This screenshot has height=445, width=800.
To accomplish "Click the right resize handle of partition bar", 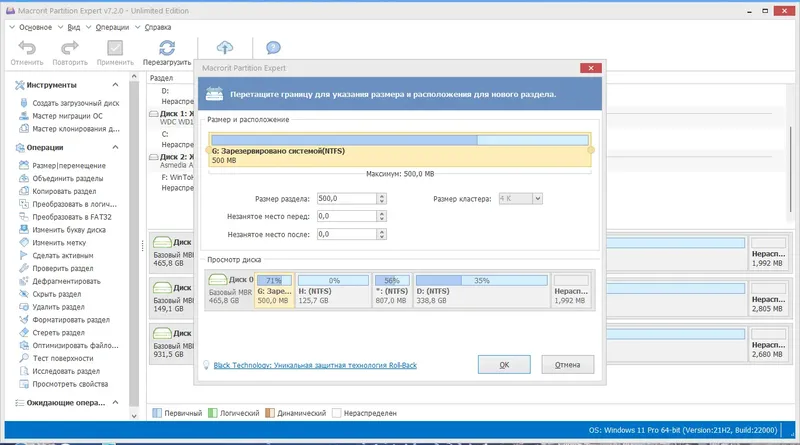I will pos(591,150).
